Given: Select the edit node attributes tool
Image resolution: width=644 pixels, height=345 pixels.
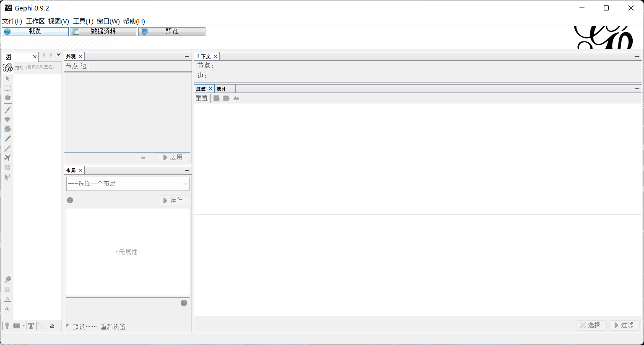Looking at the screenshot, I should tap(8, 177).
